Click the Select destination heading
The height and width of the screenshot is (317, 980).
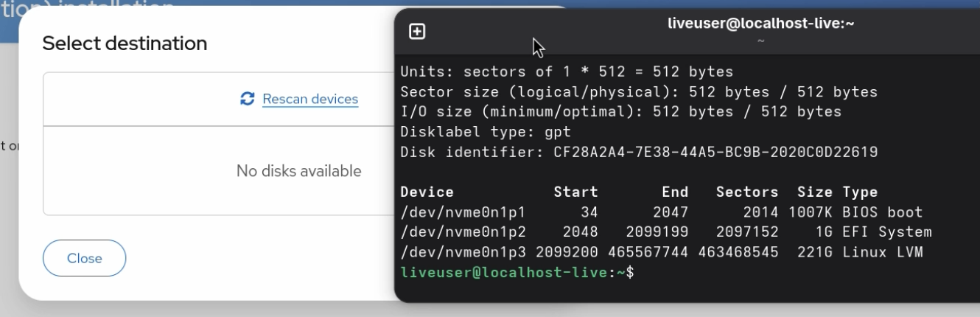click(125, 43)
